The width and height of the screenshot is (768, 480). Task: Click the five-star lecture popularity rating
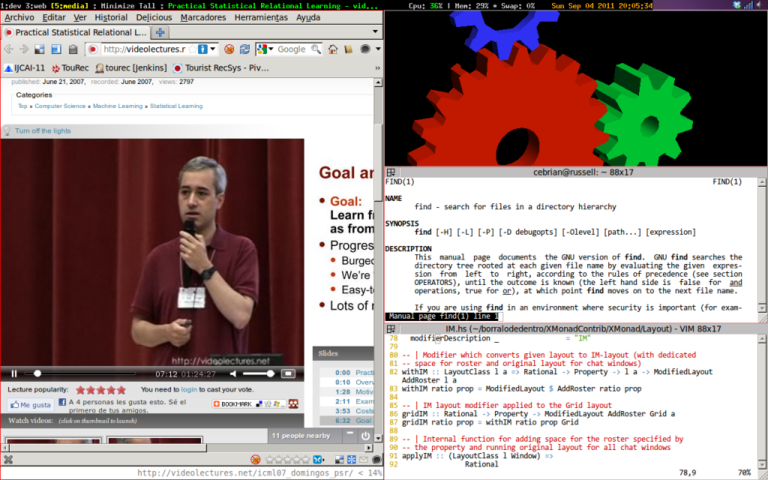101,390
